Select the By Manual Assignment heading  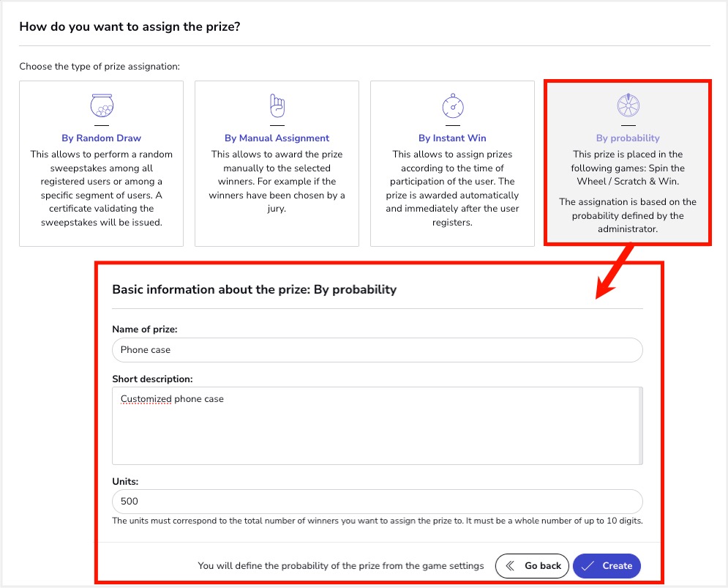(x=277, y=138)
